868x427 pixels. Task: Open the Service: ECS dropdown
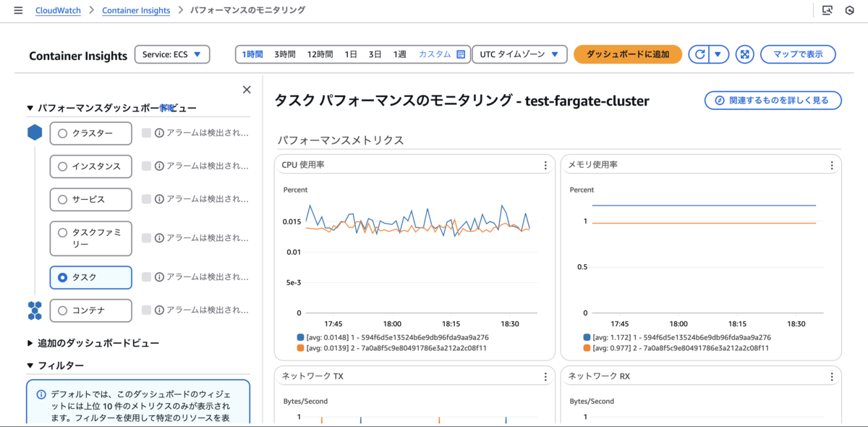[172, 54]
